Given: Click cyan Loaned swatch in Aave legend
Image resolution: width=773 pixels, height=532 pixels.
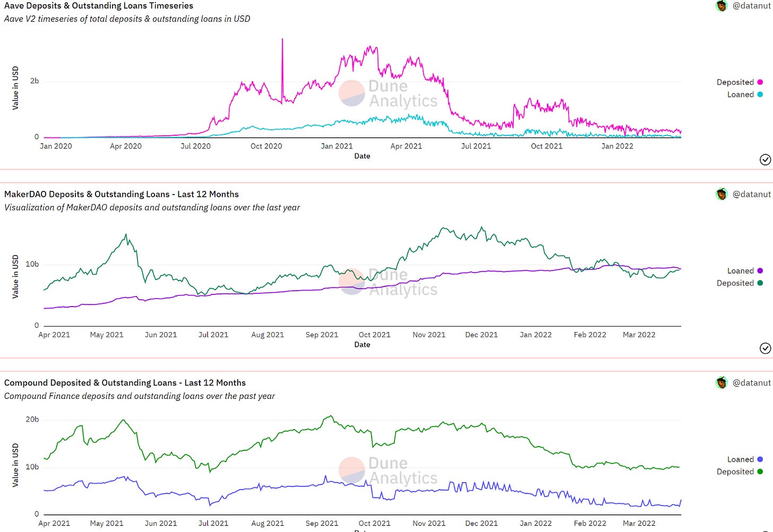Looking at the screenshot, I should [x=760, y=94].
